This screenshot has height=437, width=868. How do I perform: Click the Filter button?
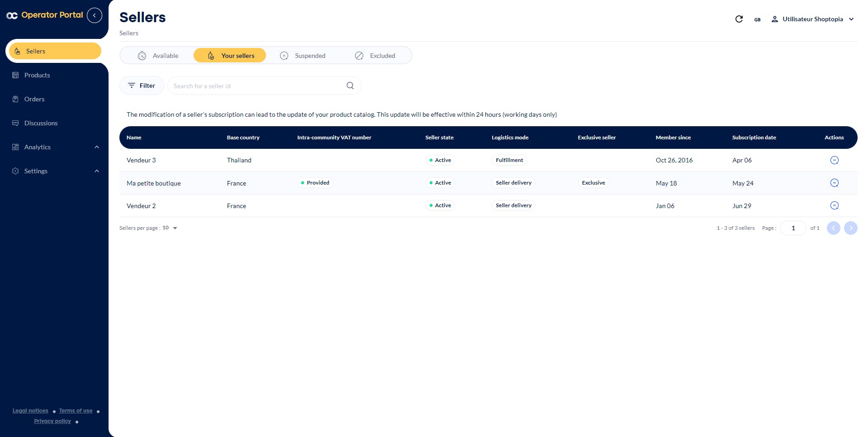[142, 85]
